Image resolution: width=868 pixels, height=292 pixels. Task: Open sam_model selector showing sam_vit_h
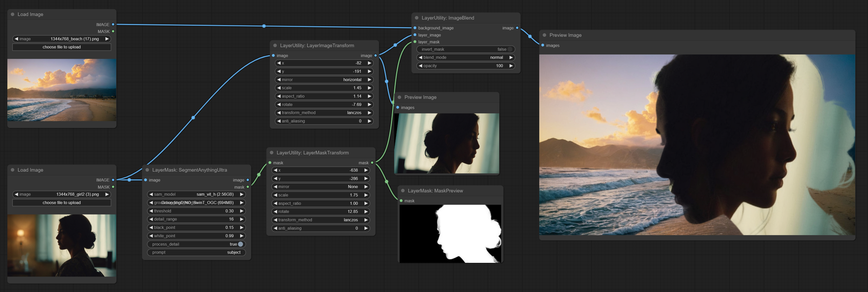(196, 195)
